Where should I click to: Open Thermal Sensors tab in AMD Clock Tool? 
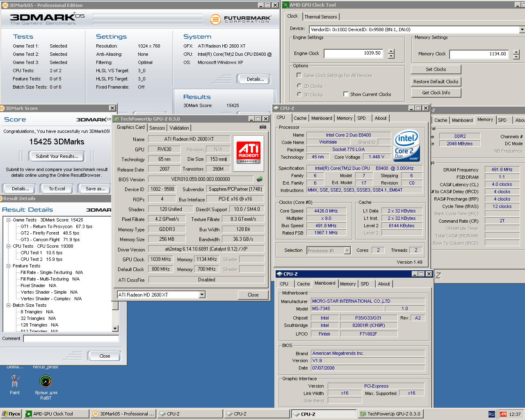tap(320, 17)
